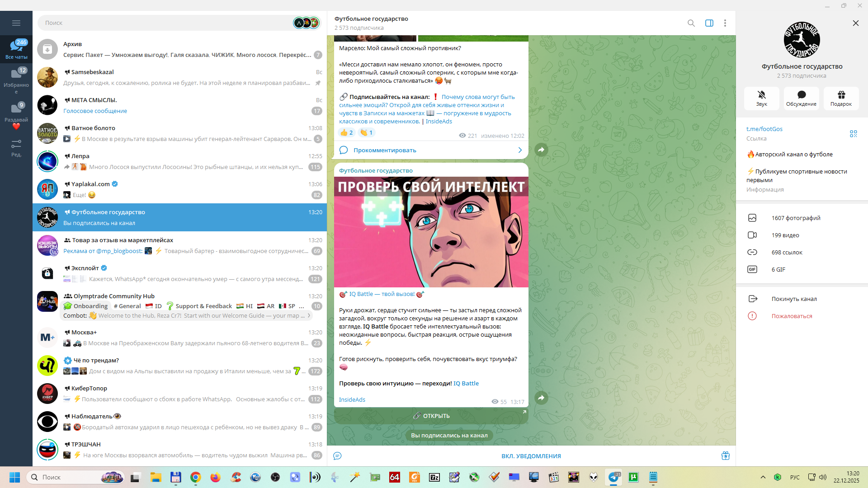Image resolution: width=868 pixels, height=488 pixels.
Task: Open the t.me/footGos link
Action: pos(764,129)
